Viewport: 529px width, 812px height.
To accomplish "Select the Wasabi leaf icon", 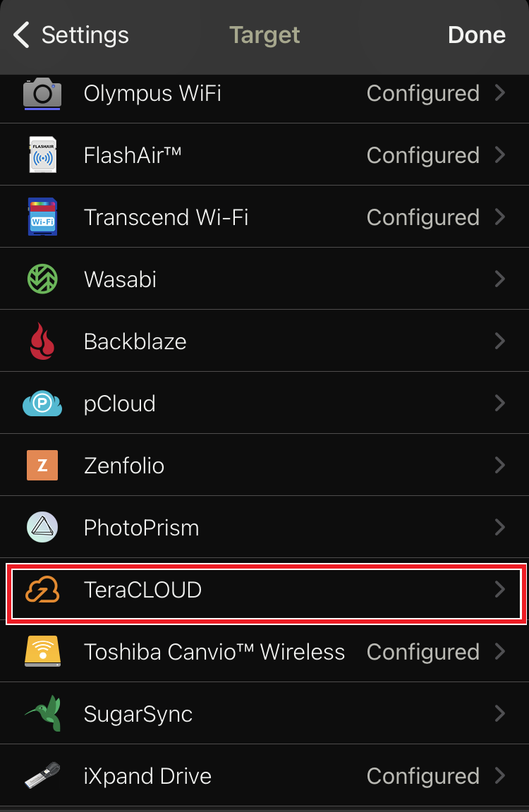I will [x=44, y=279].
